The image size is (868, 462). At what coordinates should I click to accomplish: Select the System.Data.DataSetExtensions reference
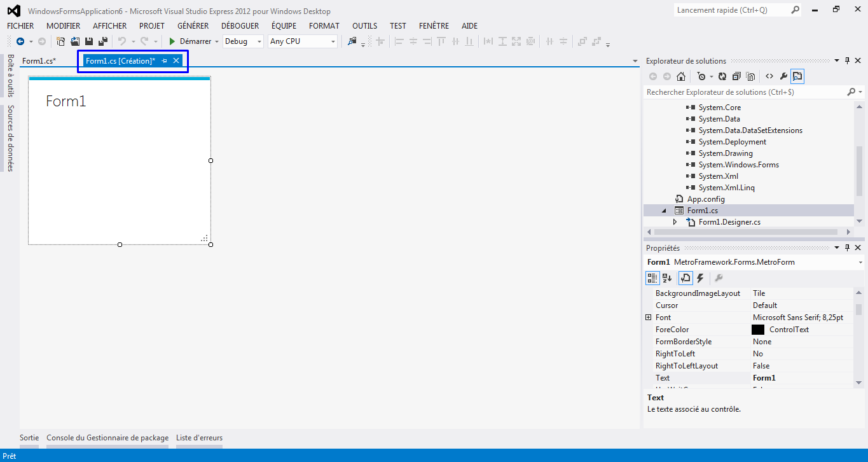tap(750, 130)
